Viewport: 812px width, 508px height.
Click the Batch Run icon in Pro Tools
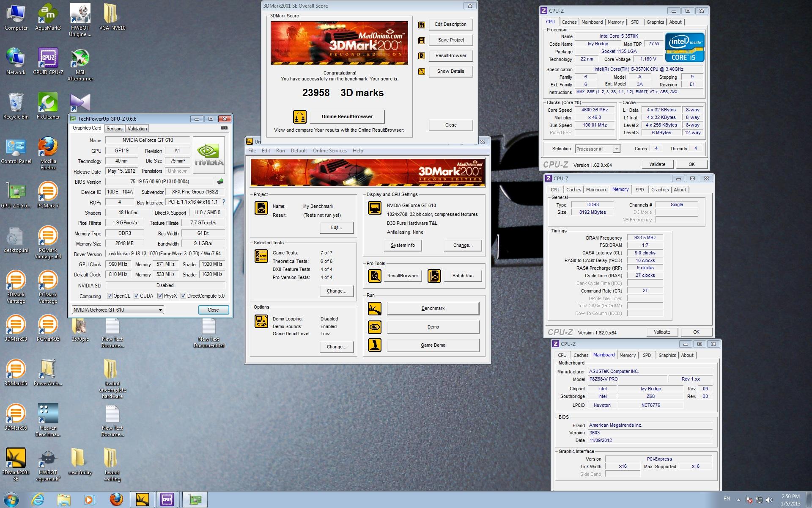click(434, 276)
